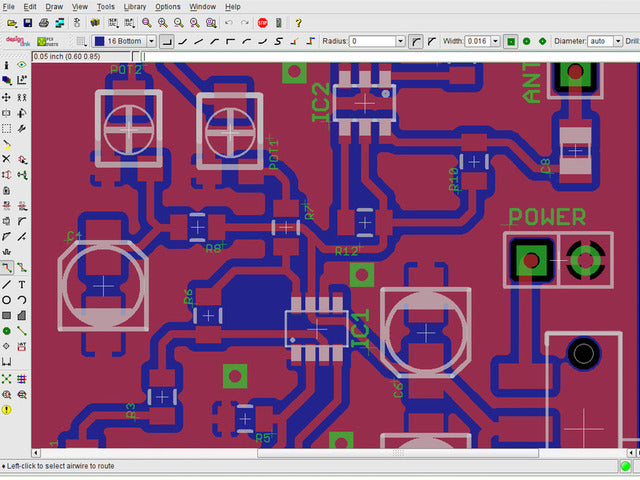Open the Tools menu
This screenshot has width=640, height=480.
click(105, 7)
